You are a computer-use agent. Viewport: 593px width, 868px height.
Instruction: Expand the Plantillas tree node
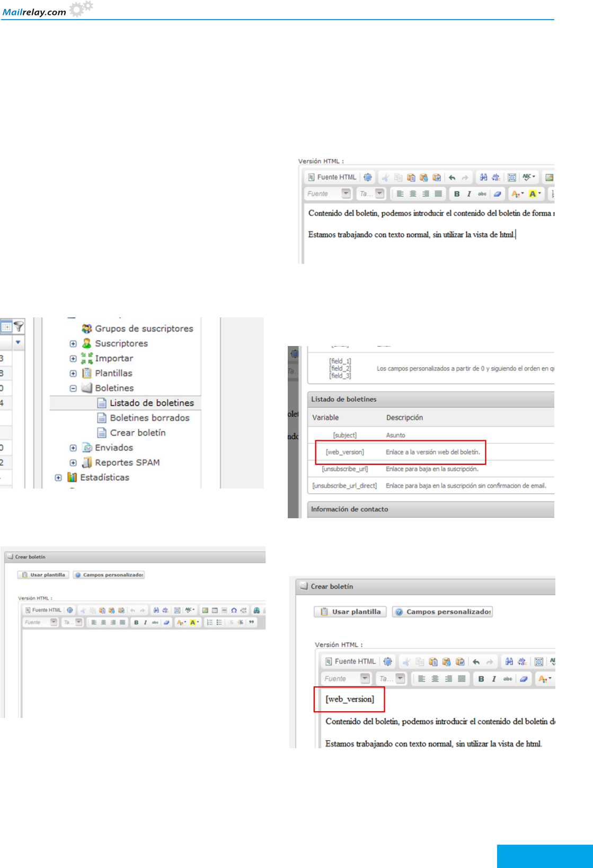tap(73, 373)
